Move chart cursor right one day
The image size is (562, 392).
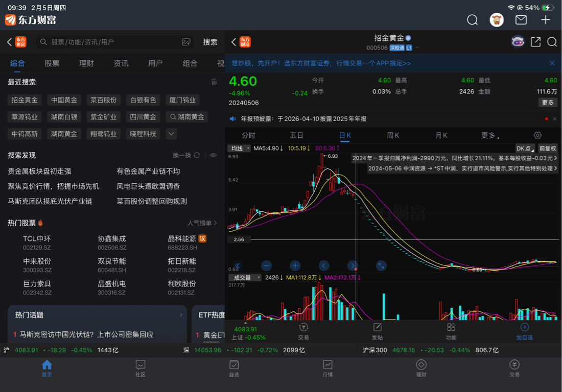353,265
